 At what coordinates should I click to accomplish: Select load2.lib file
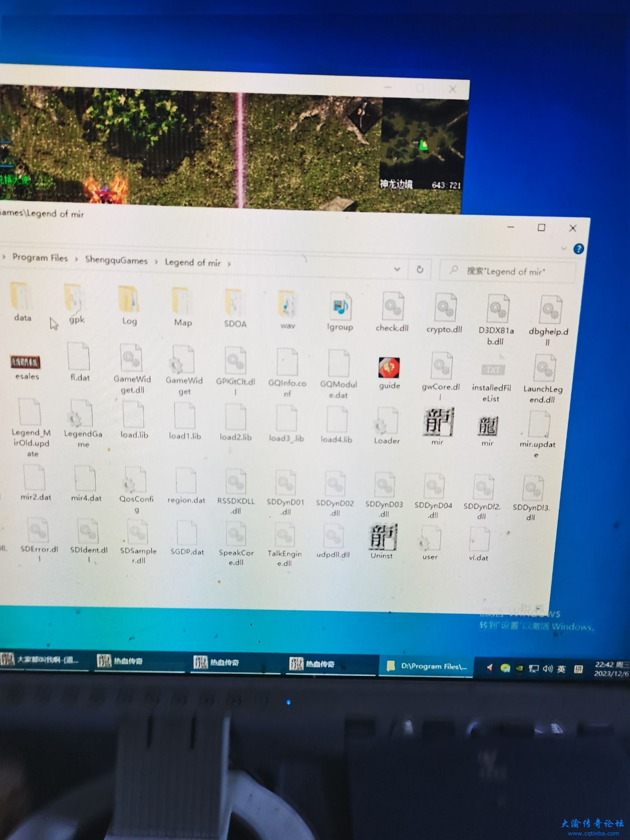(x=236, y=422)
